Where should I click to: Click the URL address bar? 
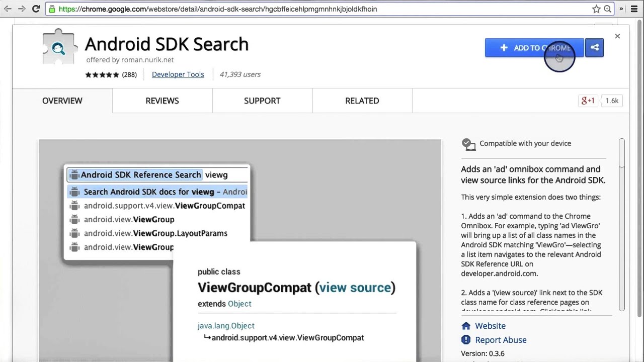pyautogui.click(x=322, y=9)
